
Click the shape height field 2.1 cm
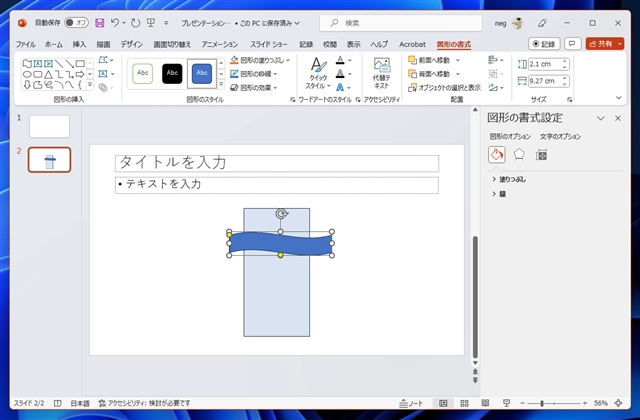(x=545, y=64)
